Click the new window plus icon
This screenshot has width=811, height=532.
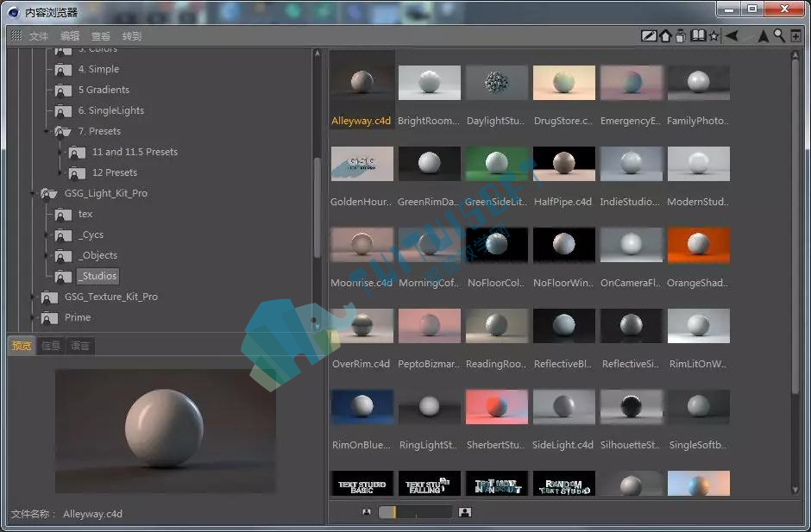click(x=795, y=35)
